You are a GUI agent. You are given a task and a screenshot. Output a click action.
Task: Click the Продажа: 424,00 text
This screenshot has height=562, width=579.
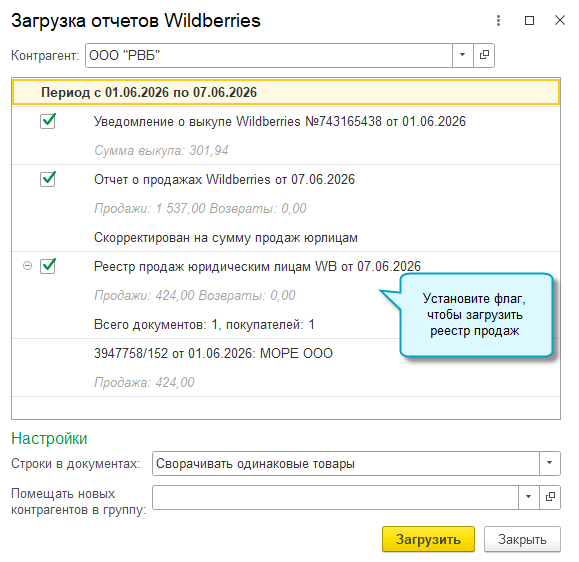144,383
